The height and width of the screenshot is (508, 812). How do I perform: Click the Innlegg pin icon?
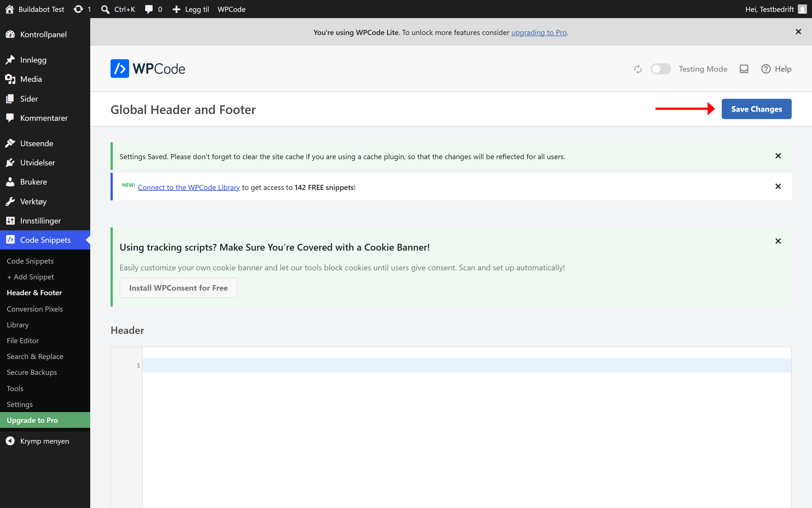[10, 60]
